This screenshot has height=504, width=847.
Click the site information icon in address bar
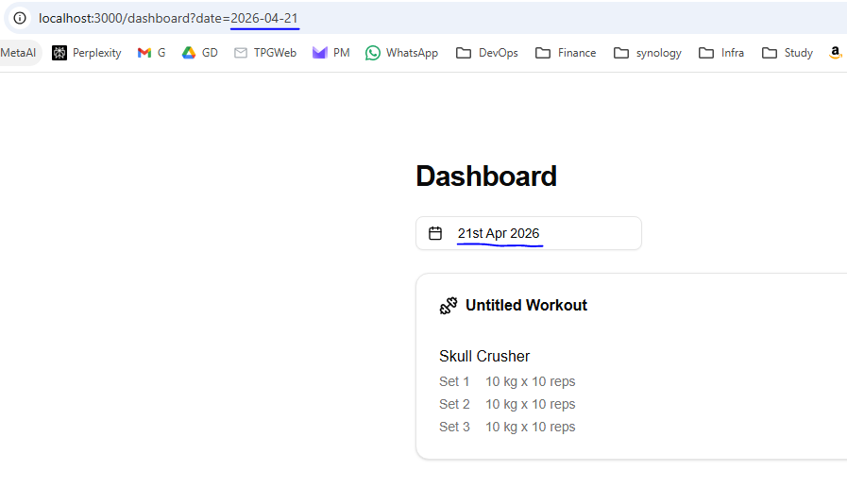(x=20, y=18)
